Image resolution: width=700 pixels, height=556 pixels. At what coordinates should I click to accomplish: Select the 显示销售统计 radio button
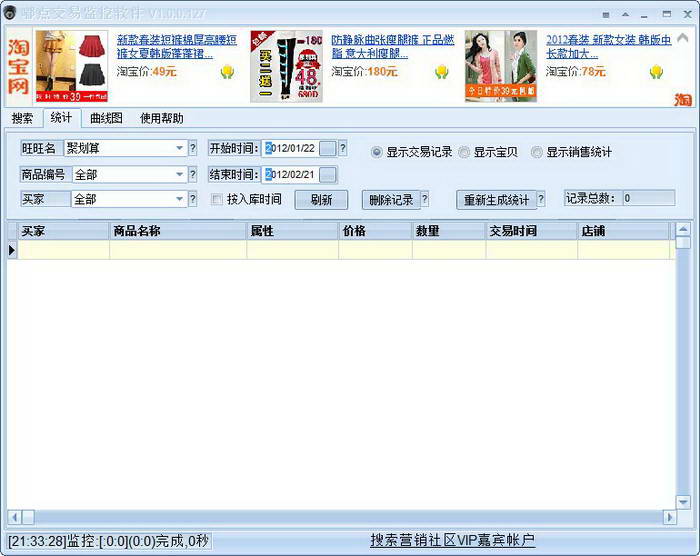(537, 152)
